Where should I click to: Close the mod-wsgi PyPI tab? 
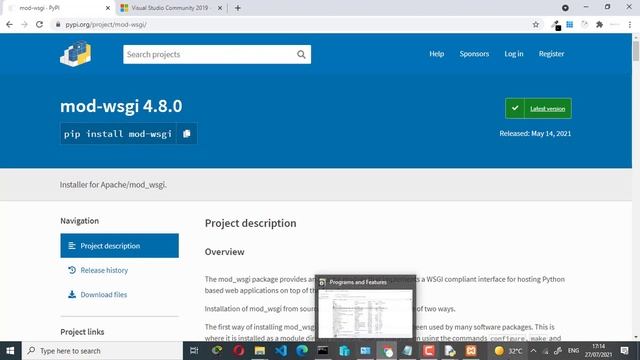point(108,8)
